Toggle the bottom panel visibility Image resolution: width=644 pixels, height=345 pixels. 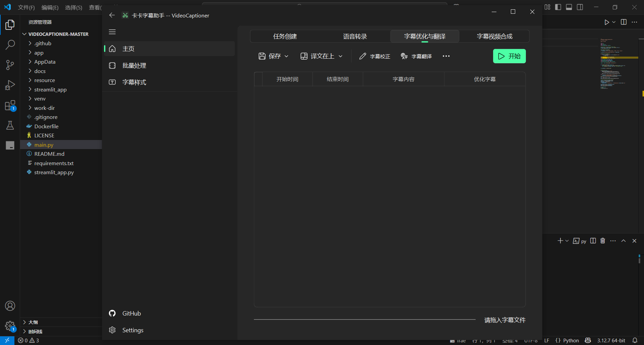569,7
